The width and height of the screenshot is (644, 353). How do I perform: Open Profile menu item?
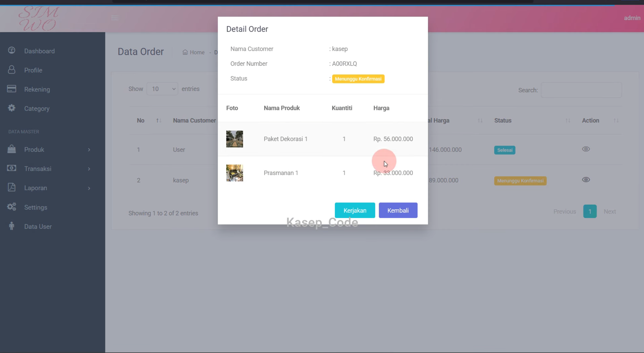[x=33, y=70]
